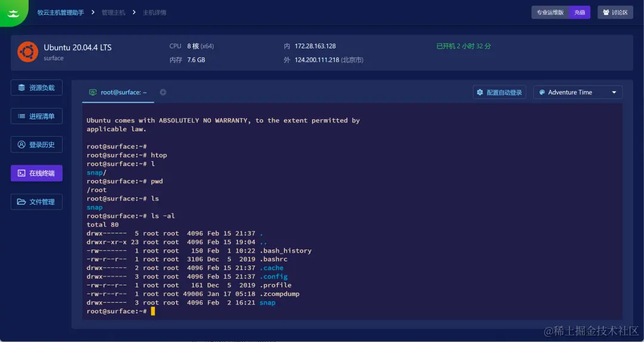
Task: Open the 进程清单 process list
Action: [36, 116]
